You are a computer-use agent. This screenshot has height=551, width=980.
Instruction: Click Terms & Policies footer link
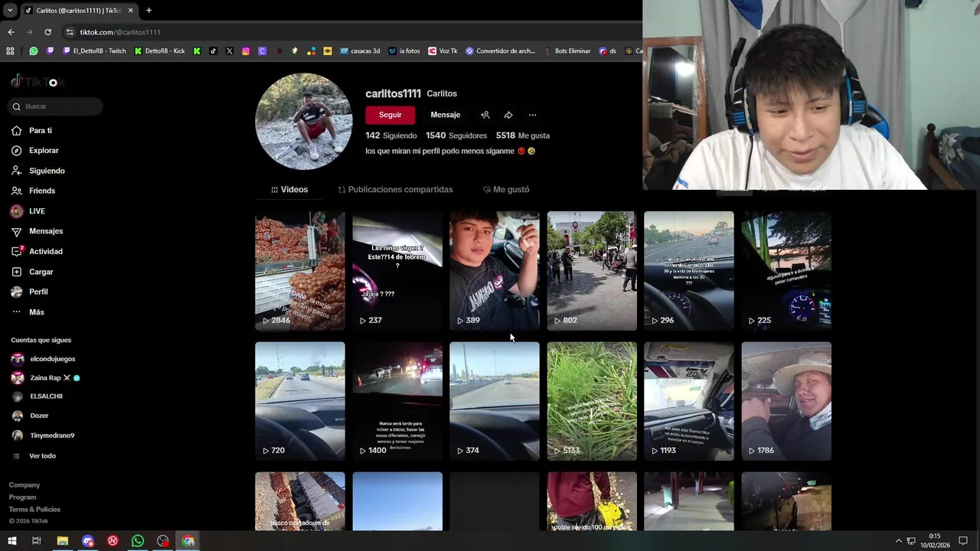tap(34, 510)
